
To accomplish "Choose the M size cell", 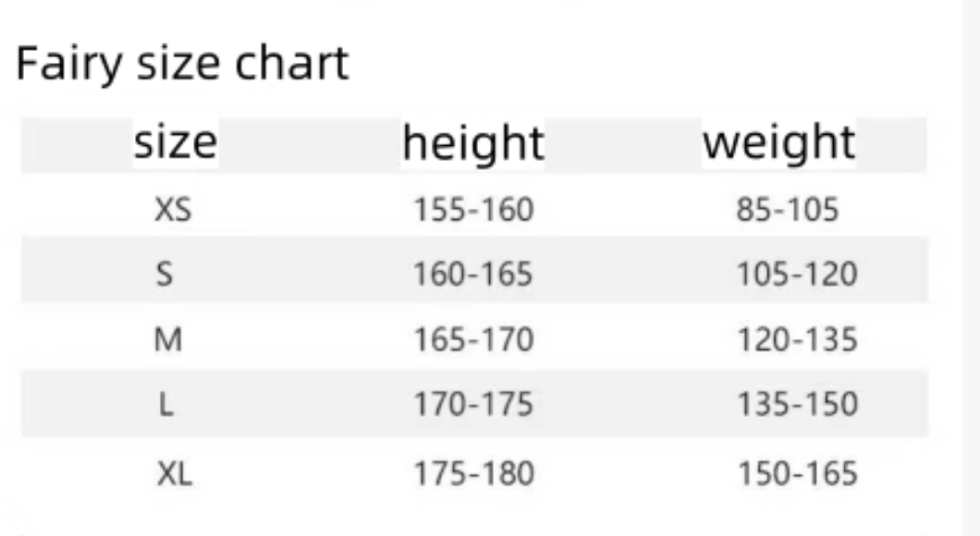I will click(x=167, y=340).
